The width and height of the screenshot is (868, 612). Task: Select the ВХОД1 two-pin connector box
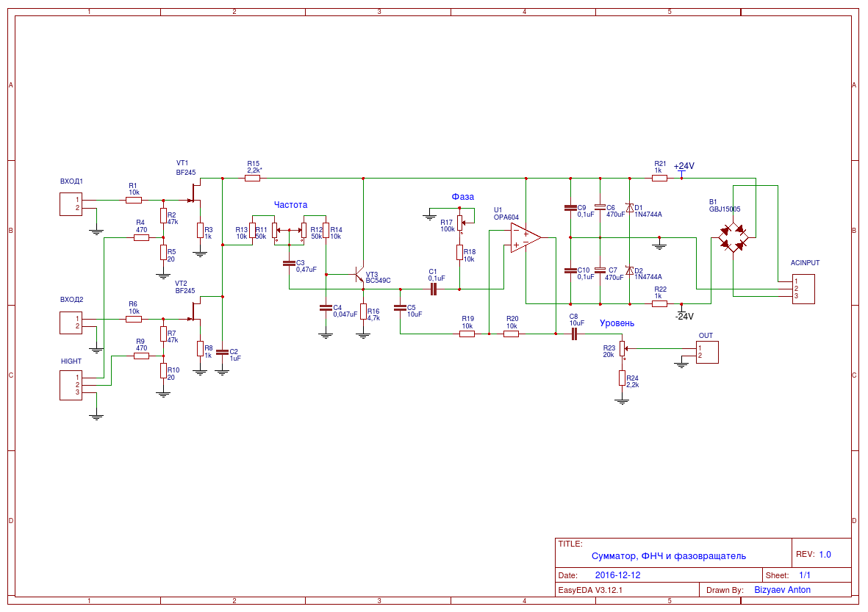point(71,204)
